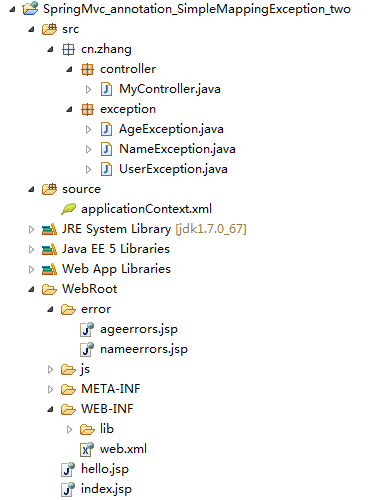Collapse the WebRoot folder
372x500 pixels.
click(x=31, y=290)
